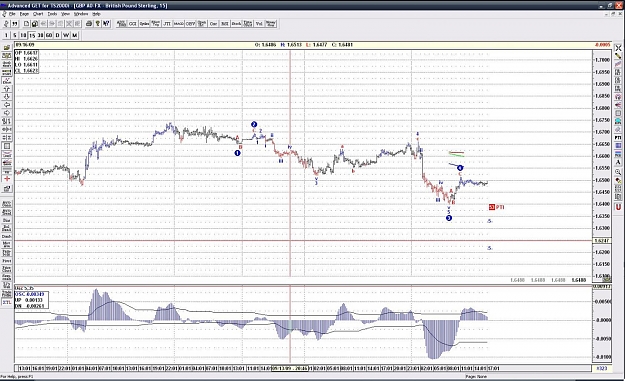The width and height of the screenshot is (625, 381).
Task: Click the Vol indicator button
Action: [259, 24]
